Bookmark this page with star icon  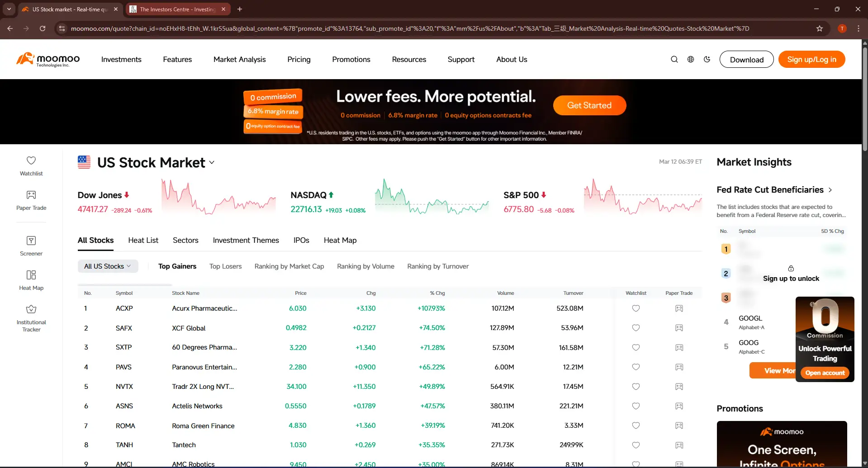pyautogui.click(x=820, y=28)
